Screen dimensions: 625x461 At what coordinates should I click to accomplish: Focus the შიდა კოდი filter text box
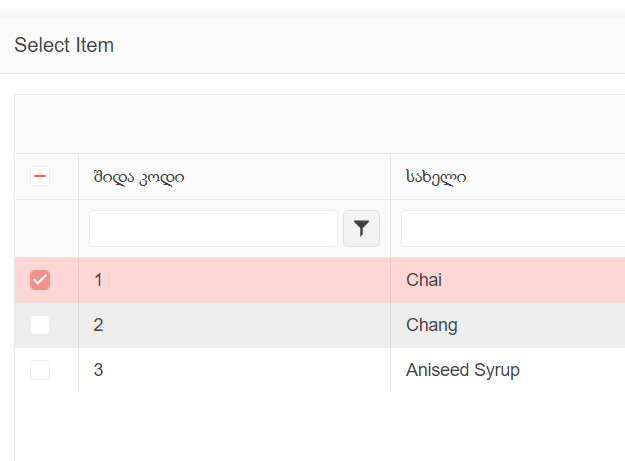(213, 229)
